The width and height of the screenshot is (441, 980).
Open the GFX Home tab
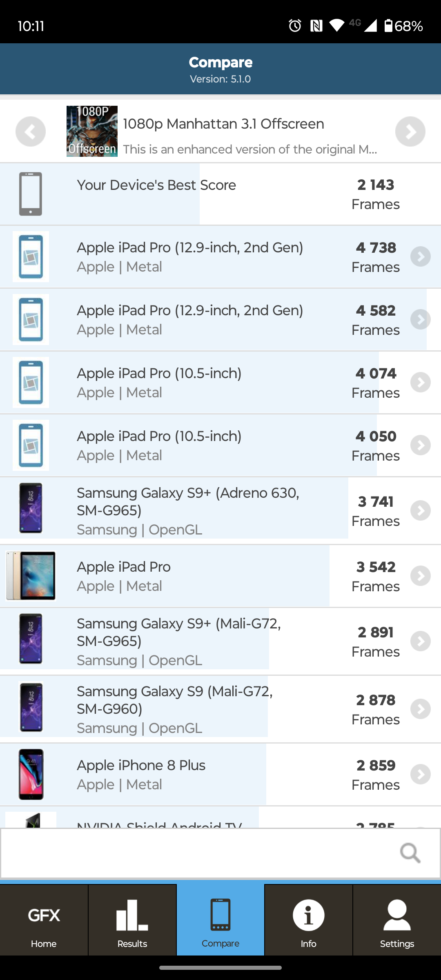click(44, 920)
